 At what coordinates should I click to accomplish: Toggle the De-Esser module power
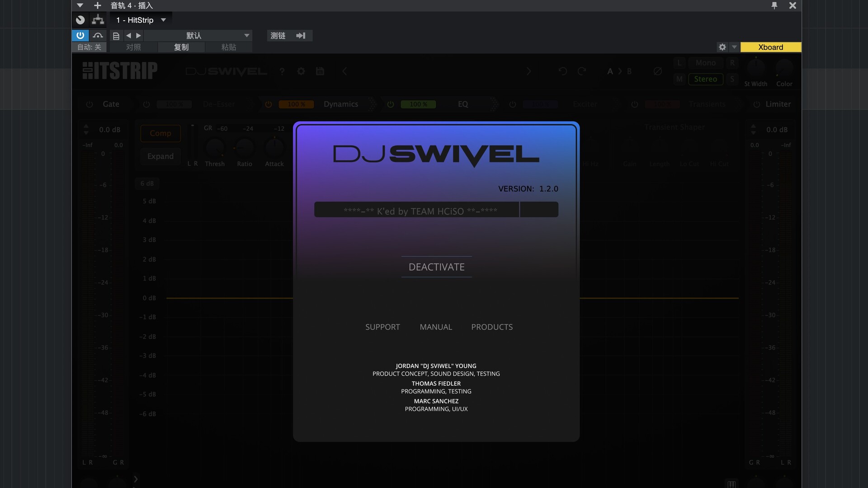click(x=146, y=104)
